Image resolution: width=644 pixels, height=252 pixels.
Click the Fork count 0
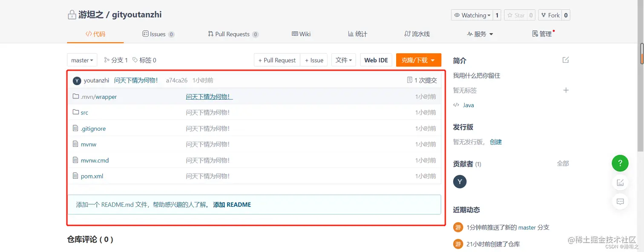pos(566,15)
